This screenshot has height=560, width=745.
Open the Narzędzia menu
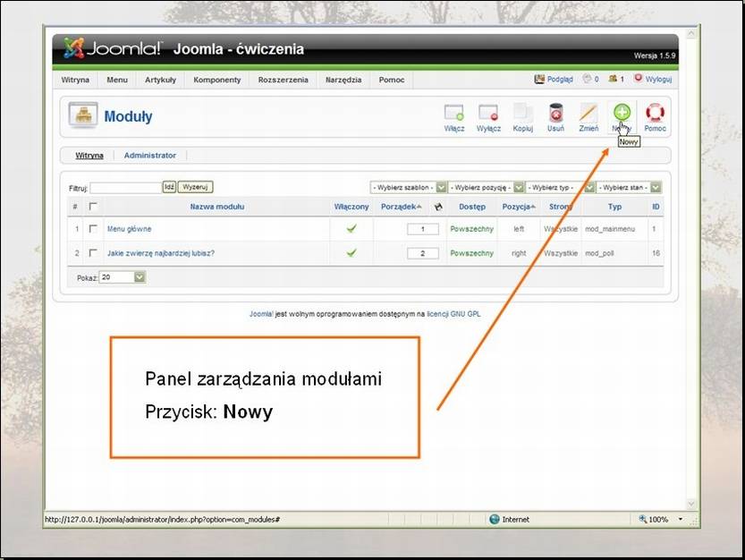click(343, 80)
